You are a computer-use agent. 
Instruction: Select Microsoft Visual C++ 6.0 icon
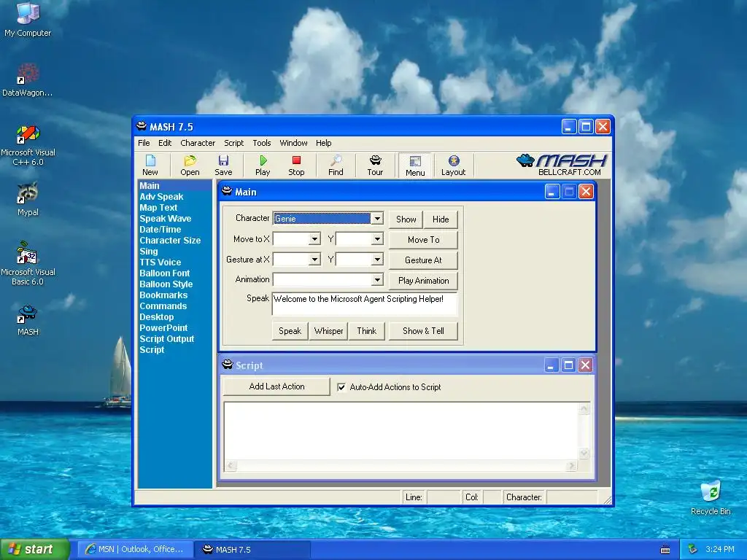pos(28,145)
